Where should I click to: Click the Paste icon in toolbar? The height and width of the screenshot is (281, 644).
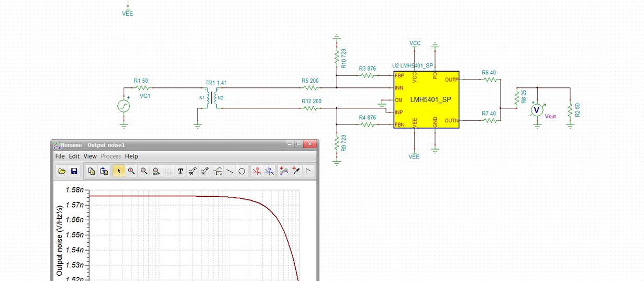(x=104, y=171)
